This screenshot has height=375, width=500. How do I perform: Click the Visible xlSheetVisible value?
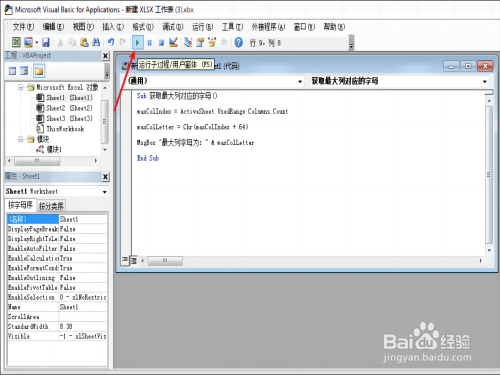coord(83,336)
